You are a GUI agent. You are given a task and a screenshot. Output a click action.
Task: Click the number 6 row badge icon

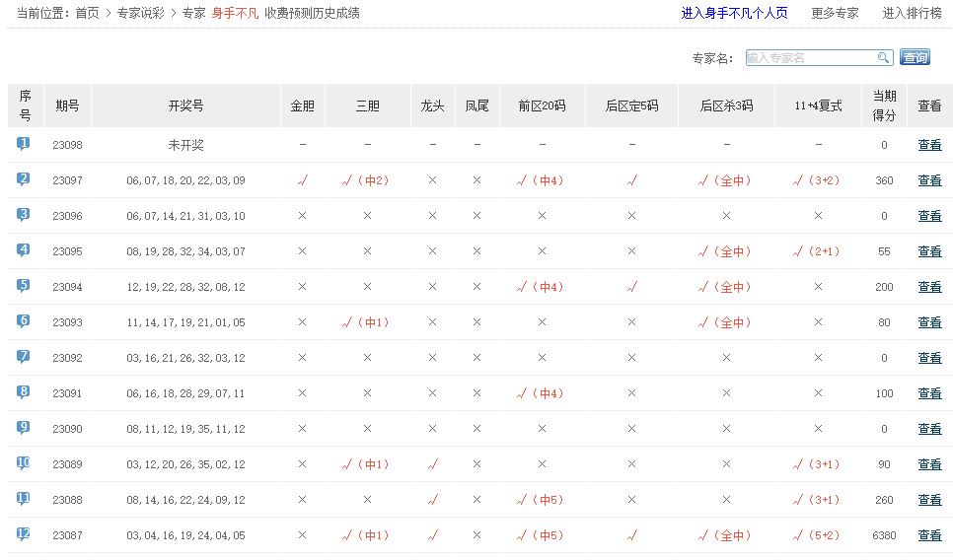24,321
